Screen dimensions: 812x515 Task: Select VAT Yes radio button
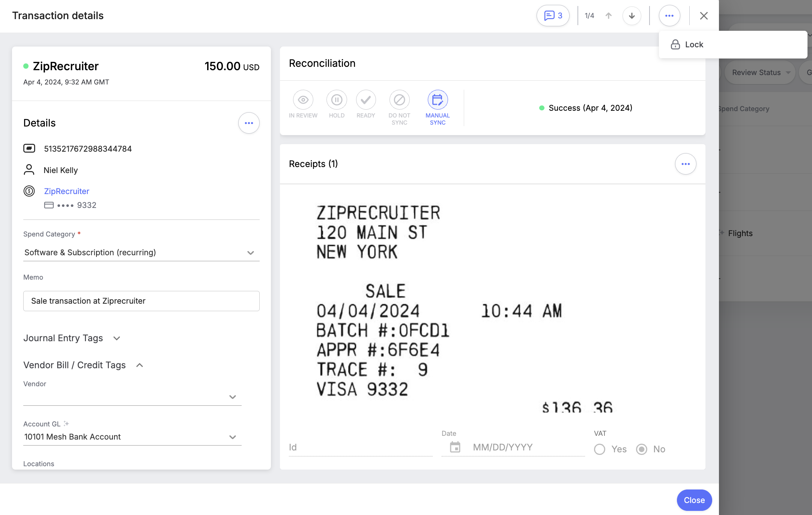coord(600,449)
